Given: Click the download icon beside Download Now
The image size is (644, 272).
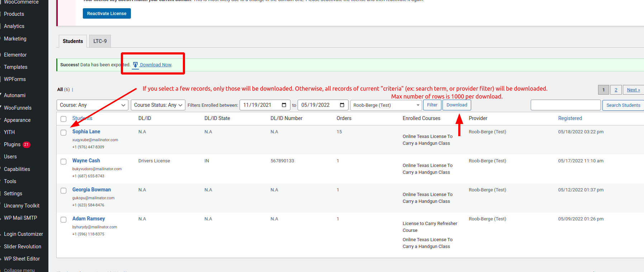Looking at the screenshot, I should 135,65.
